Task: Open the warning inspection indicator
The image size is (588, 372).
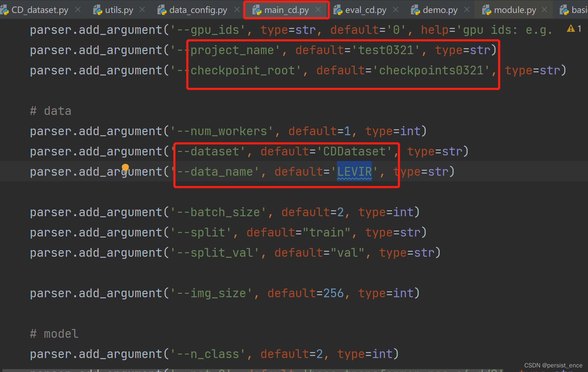Action: click(574, 29)
